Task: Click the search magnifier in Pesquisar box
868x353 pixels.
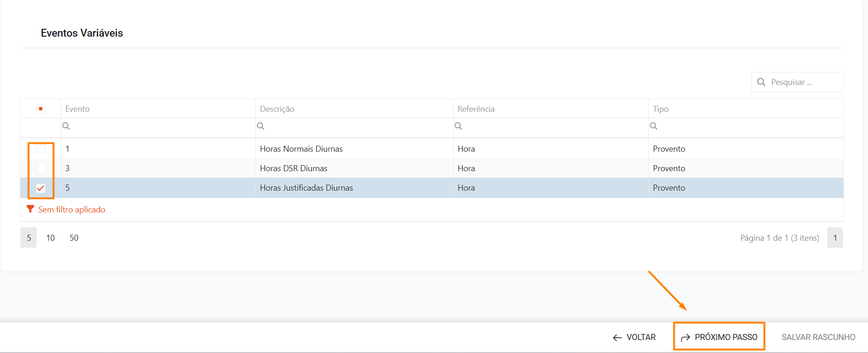Action: click(761, 82)
